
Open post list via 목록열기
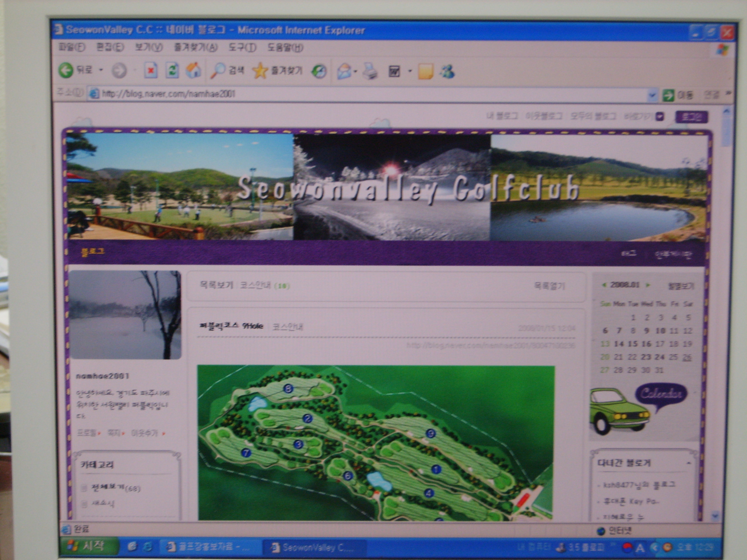549,286
